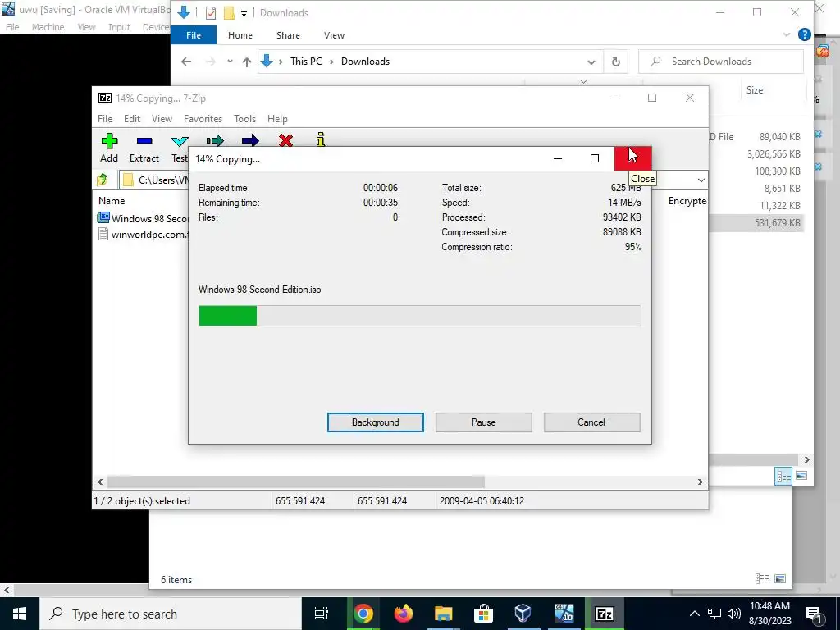Open 7-Zip taskbar icon
Image resolution: width=840 pixels, height=630 pixels.
tap(605, 614)
